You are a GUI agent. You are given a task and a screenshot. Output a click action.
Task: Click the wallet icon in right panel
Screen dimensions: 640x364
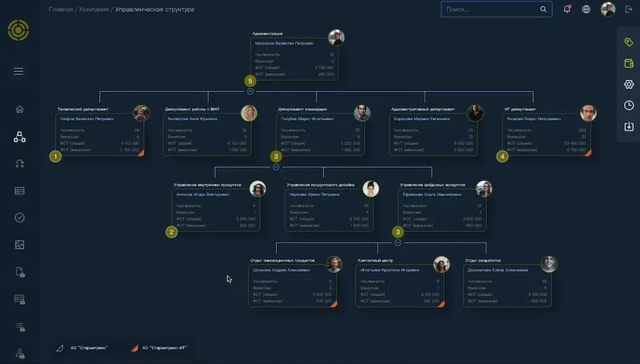pos(629,62)
